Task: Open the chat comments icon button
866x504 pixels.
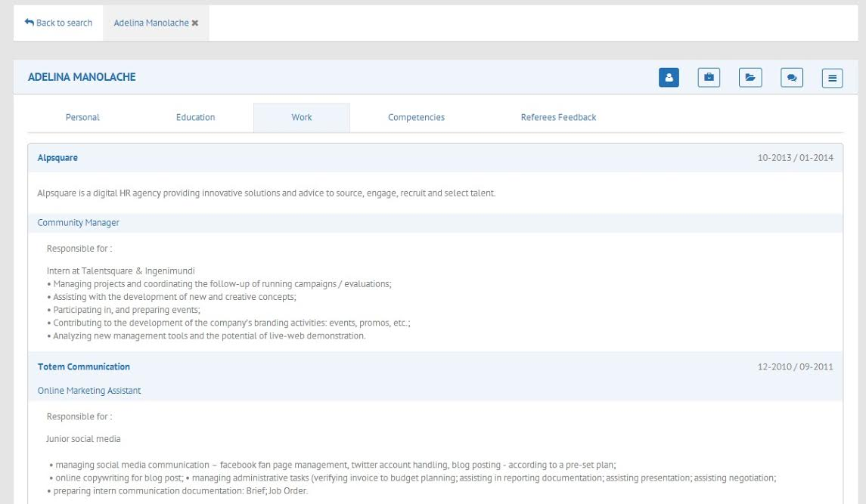Action: pos(791,78)
